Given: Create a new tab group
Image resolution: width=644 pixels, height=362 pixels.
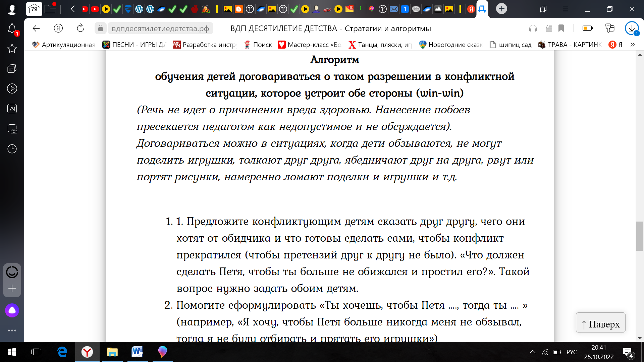Looking at the screenshot, I should pos(50,9).
